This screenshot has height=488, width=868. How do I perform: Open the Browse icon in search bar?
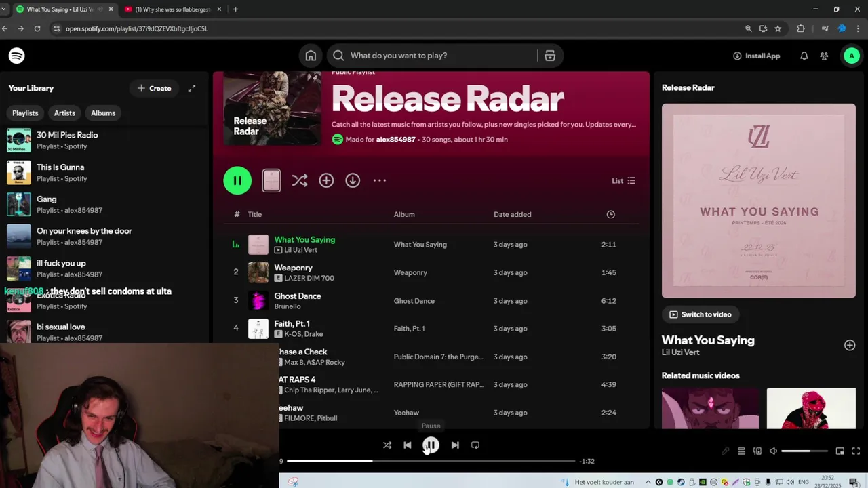[550, 56]
